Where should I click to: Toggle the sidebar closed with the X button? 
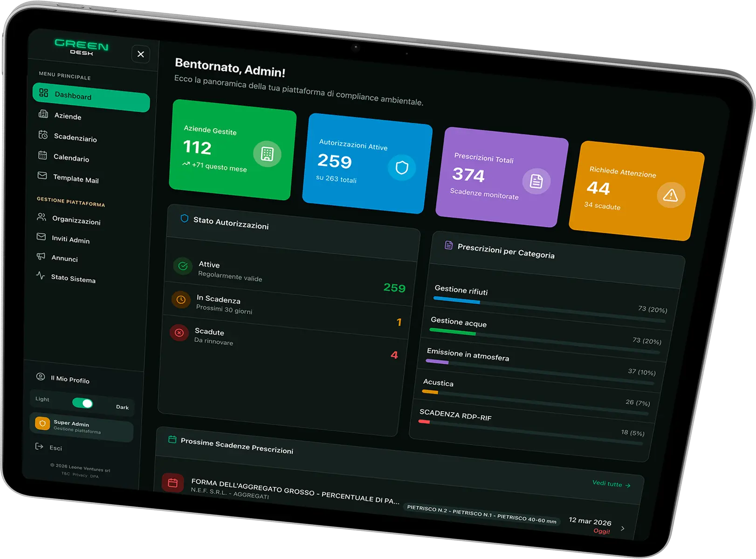point(141,55)
